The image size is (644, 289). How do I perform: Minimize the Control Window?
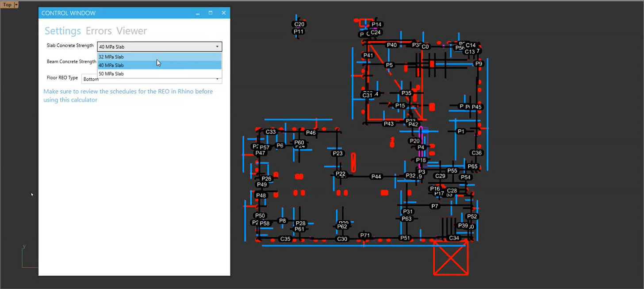pyautogui.click(x=198, y=13)
